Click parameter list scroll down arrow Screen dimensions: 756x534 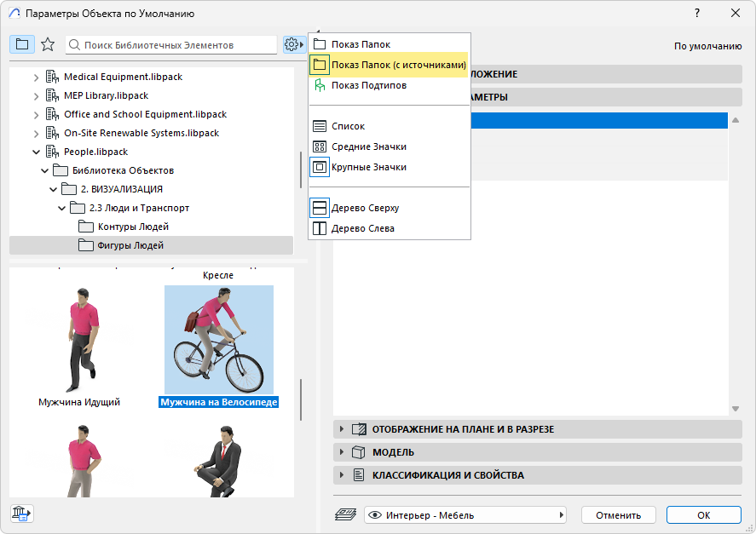[x=736, y=409]
